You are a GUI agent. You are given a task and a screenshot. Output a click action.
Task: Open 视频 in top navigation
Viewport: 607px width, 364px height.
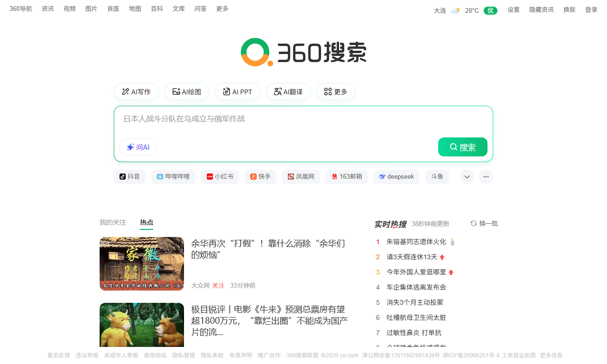(x=70, y=9)
